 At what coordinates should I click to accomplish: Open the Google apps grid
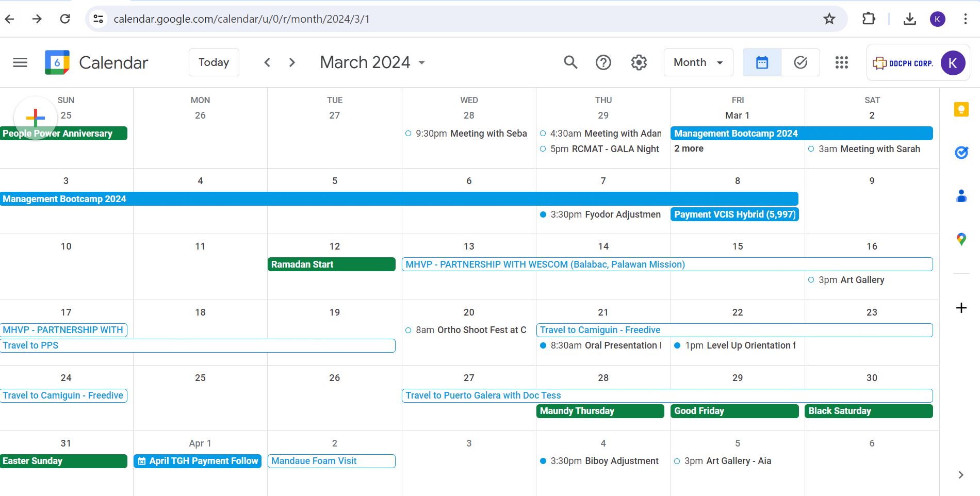[x=841, y=62]
